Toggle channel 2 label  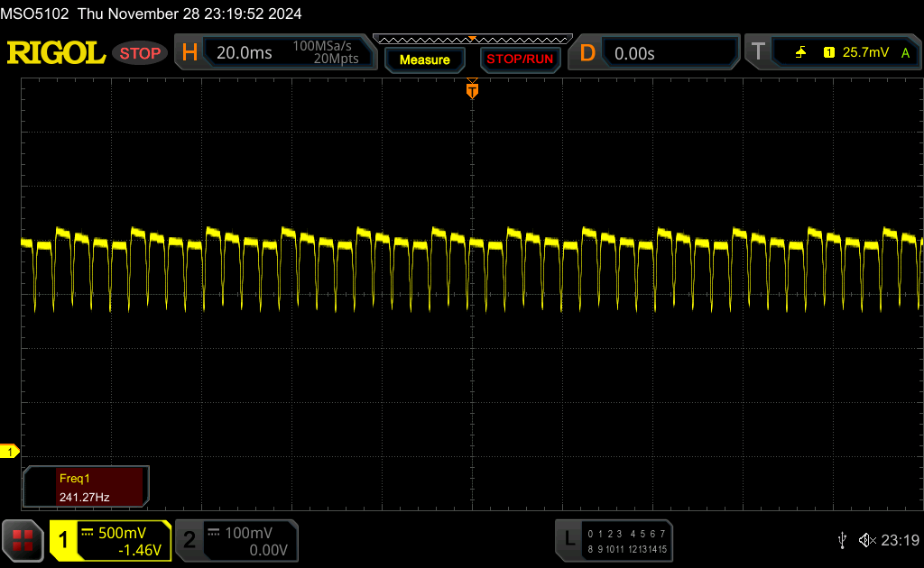point(189,540)
